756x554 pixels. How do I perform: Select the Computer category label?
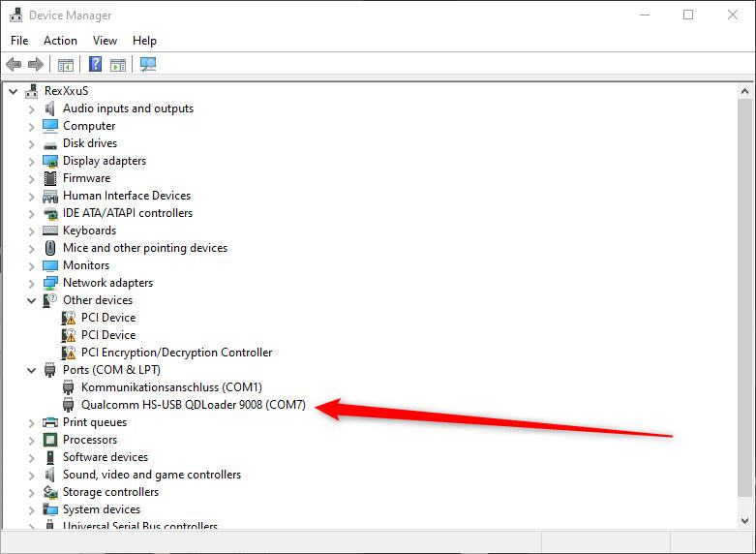[89, 126]
